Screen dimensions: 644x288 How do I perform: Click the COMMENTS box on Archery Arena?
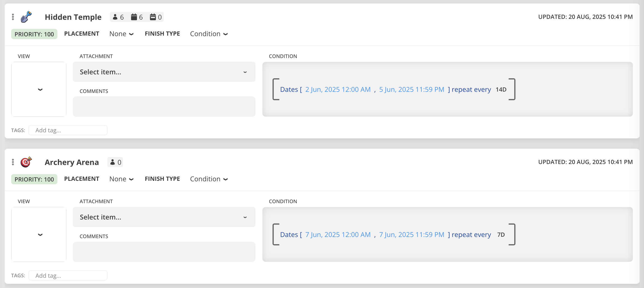point(164,252)
